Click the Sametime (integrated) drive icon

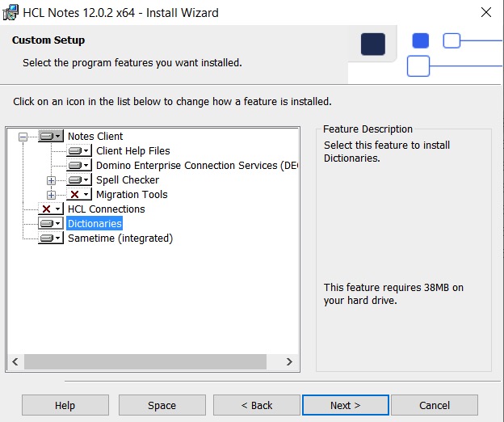pos(50,238)
